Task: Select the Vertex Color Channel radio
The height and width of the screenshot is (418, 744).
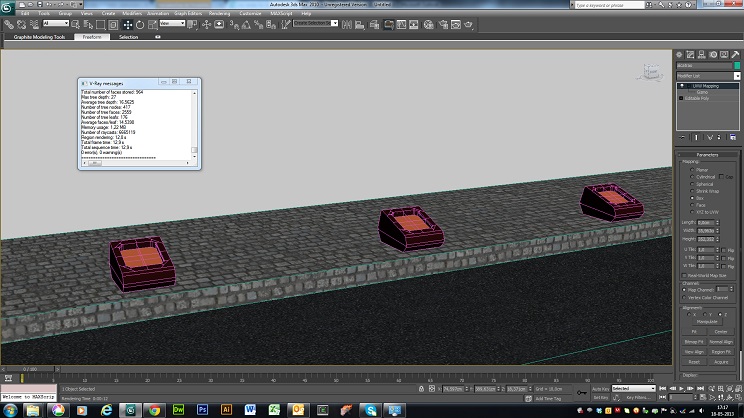Action: (684, 297)
